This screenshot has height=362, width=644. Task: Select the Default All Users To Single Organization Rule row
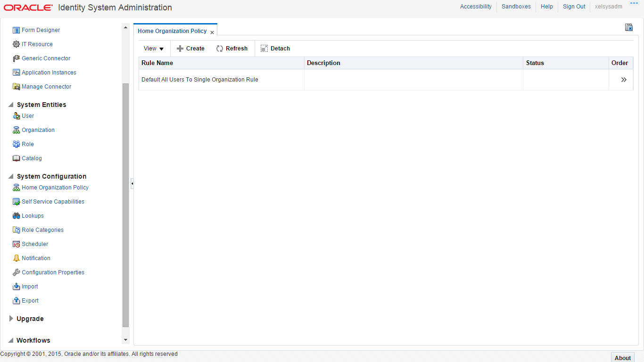click(199, 79)
